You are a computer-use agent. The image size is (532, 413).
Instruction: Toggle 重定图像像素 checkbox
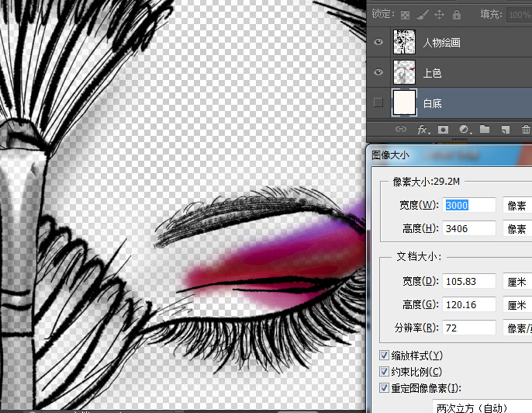pos(384,387)
